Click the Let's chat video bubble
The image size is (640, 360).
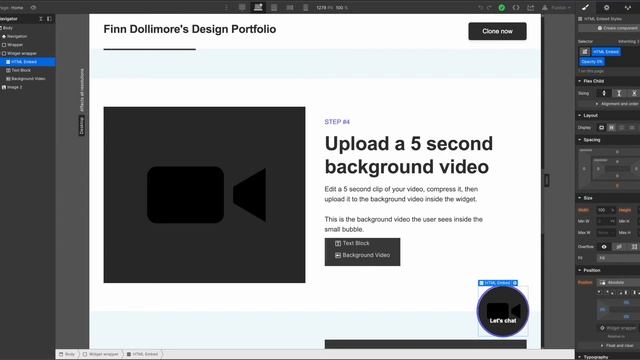(x=503, y=311)
